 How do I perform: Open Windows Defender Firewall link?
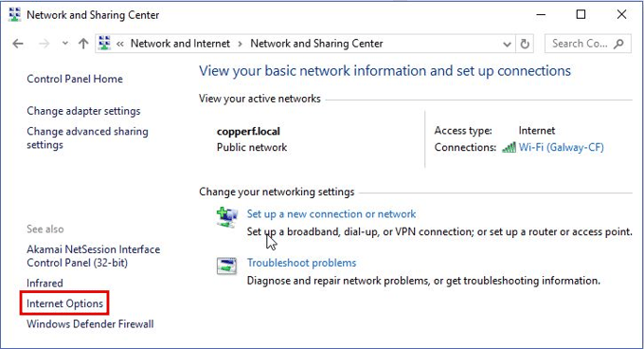pyautogui.click(x=90, y=324)
